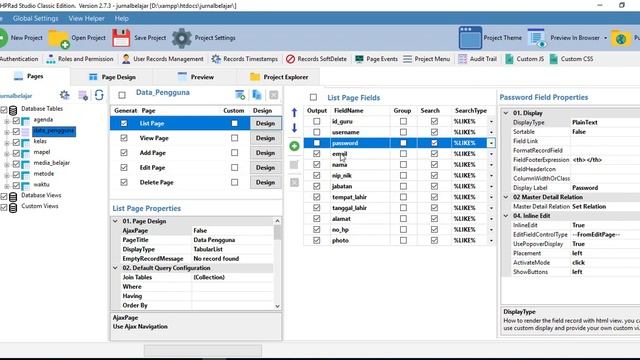Image resolution: width=640 pixels, height=360 pixels.
Task: Collapse the 04. Inline Edit group
Action: point(506,216)
